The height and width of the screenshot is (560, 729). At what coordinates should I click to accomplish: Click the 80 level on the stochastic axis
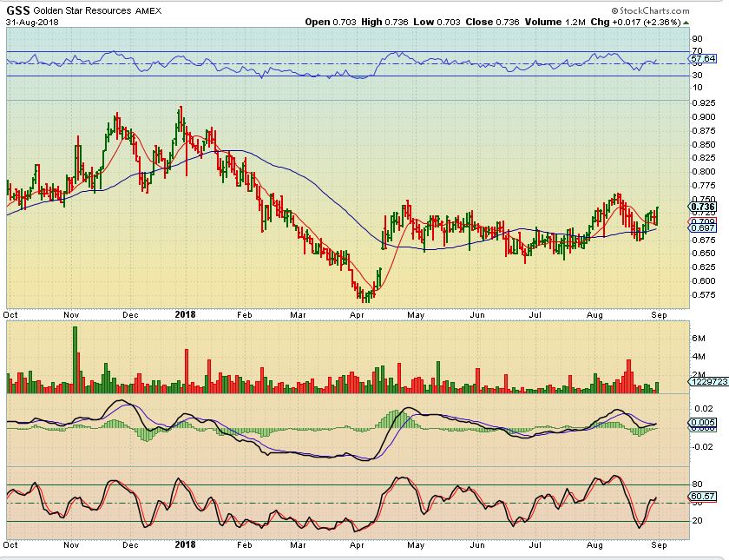695,484
